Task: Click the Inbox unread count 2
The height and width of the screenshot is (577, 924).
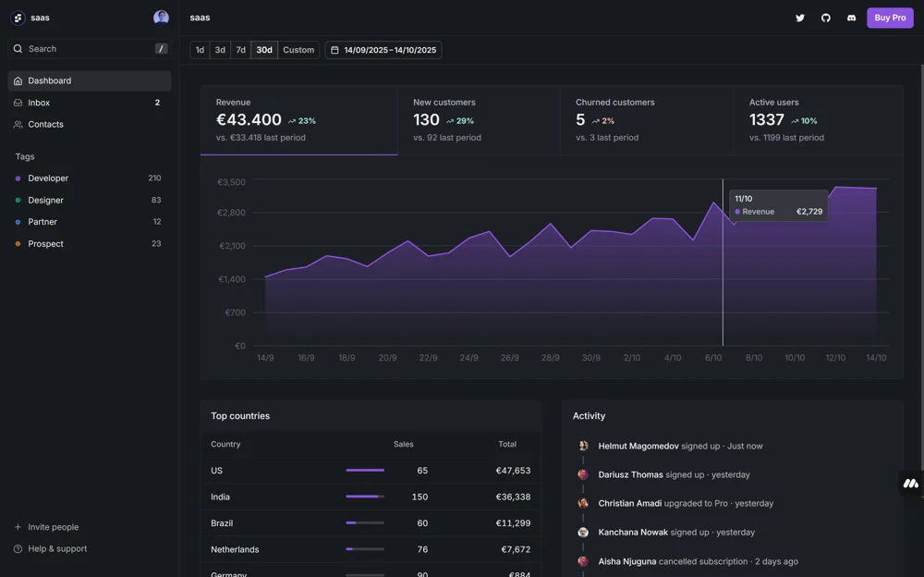Action: pyautogui.click(x=157, y=103)
